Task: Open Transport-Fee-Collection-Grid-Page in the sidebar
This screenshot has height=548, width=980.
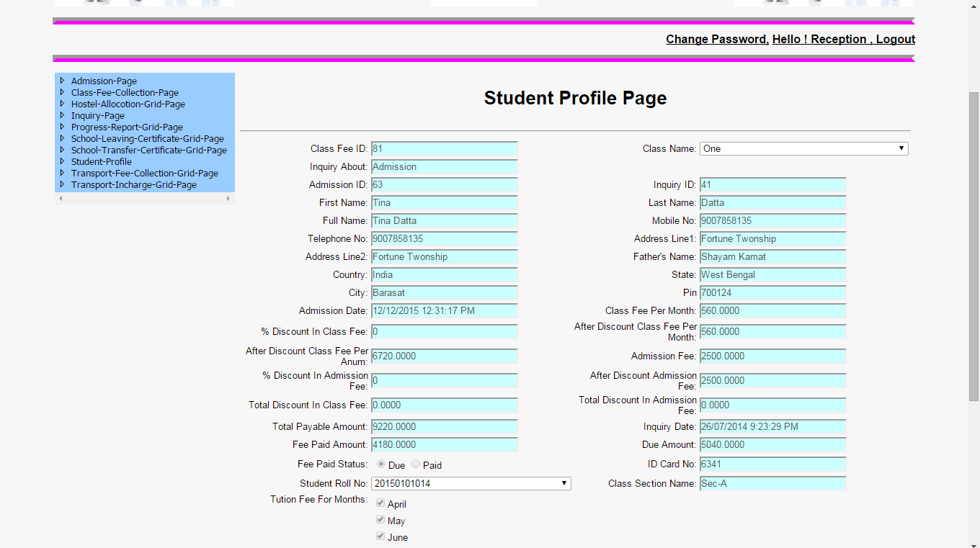Action: 145,174
